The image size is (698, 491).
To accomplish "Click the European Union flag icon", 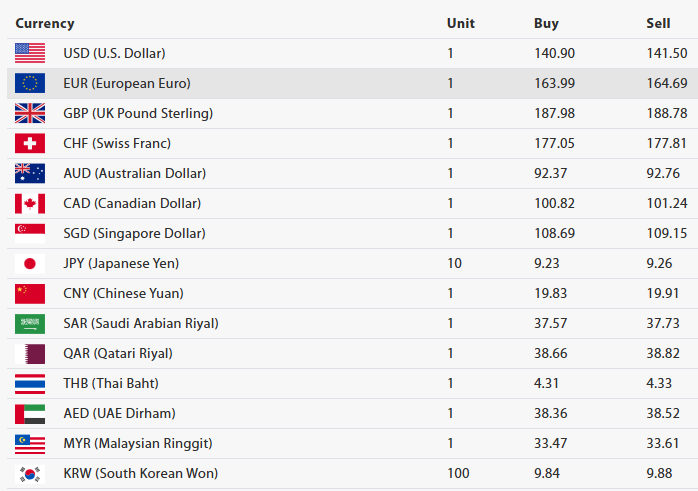I will click(x=30, y=83).
